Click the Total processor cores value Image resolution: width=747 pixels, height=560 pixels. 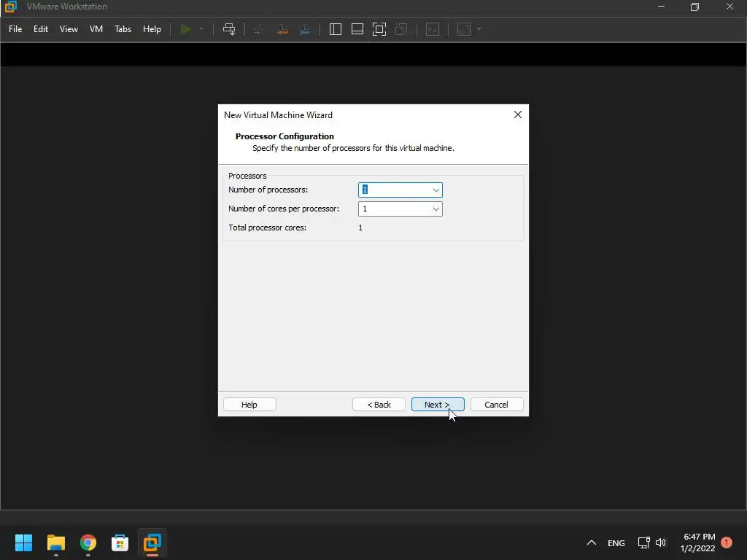[360, 227]
